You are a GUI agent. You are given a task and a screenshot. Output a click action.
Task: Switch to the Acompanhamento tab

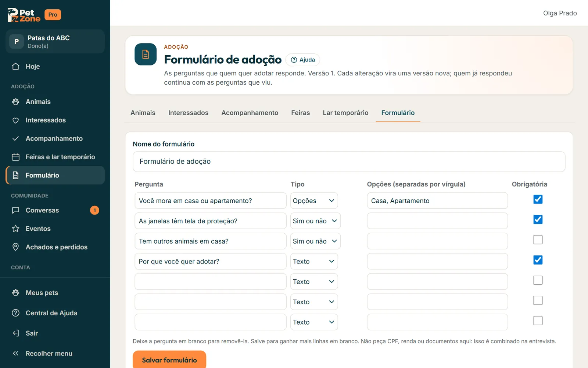[250, 113]
